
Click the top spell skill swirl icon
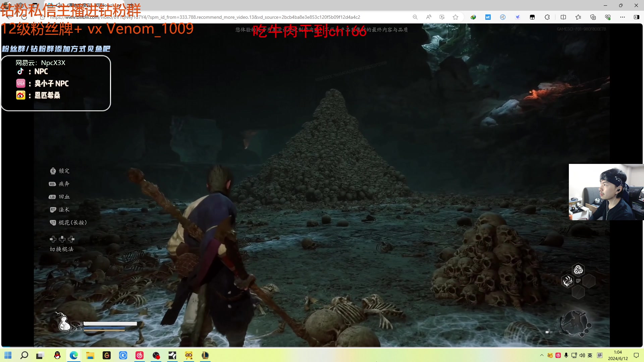pyautogui.click(x=578, y=269)
